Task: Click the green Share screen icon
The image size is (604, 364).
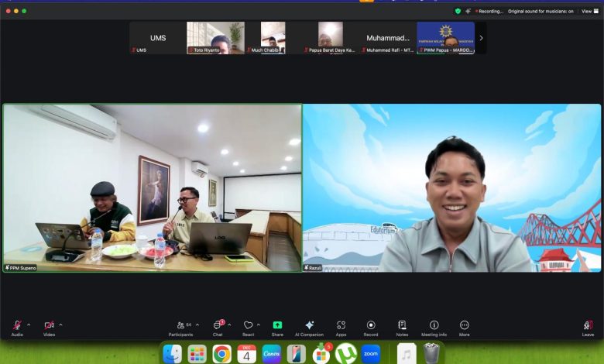Action: (277, 325)
